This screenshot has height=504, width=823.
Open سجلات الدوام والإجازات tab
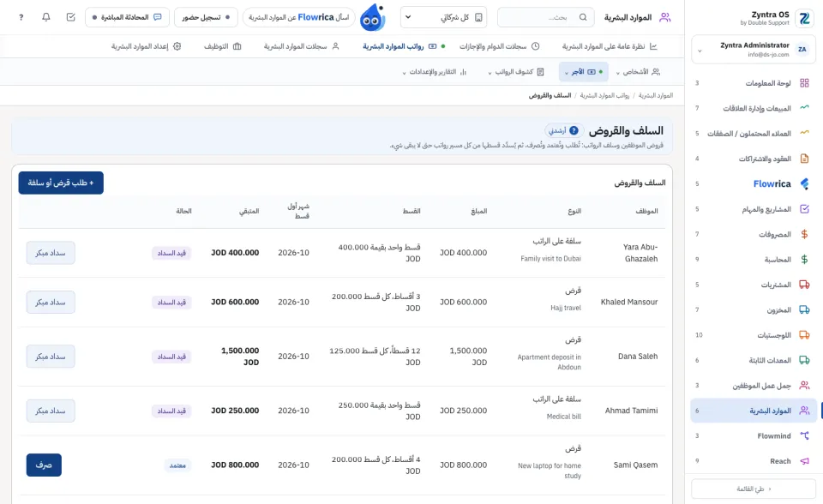(499, 46)
